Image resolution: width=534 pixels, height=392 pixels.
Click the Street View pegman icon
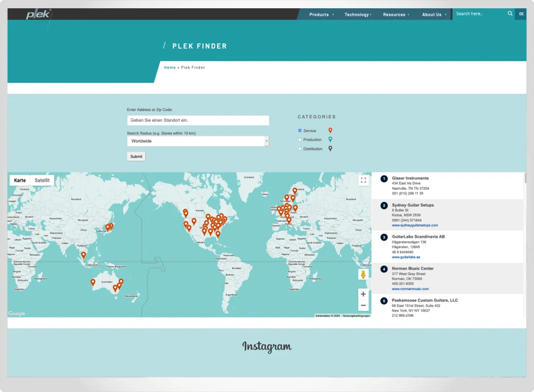click(363, 275)
